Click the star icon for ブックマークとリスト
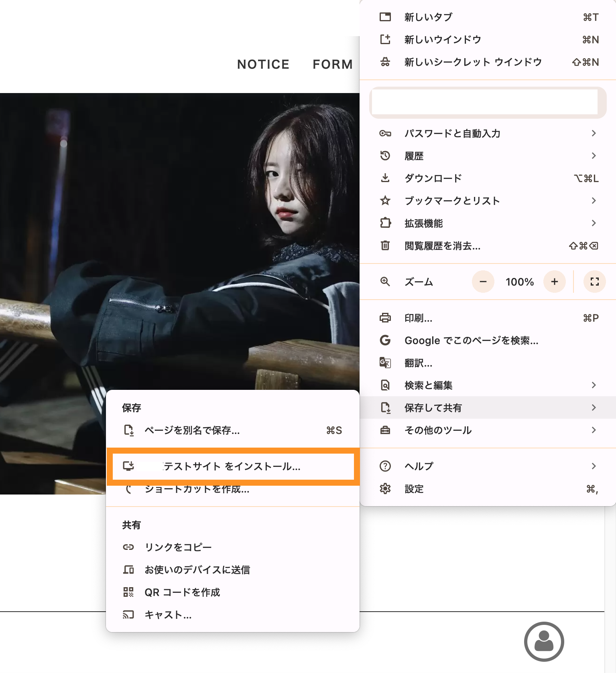616x673 pixels. click(x=385, y=201)
